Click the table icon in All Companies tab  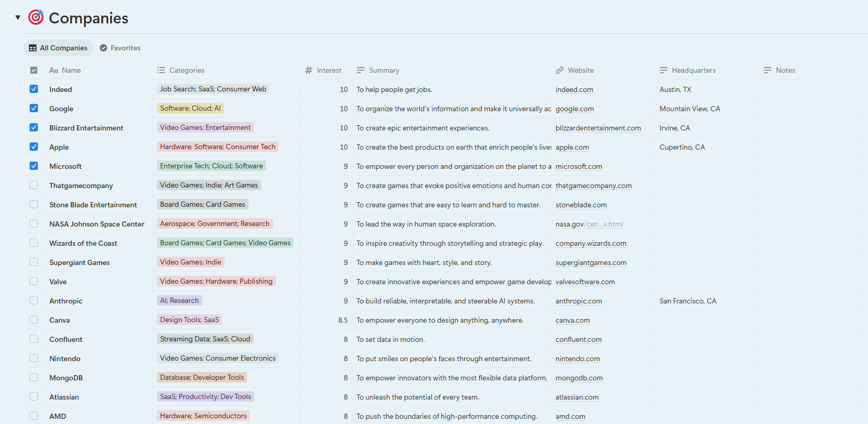point(33,48)
